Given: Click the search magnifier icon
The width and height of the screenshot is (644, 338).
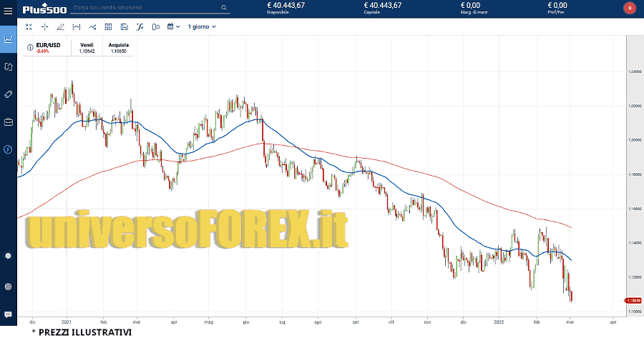Looking at the screenshot, I should 225,9.
